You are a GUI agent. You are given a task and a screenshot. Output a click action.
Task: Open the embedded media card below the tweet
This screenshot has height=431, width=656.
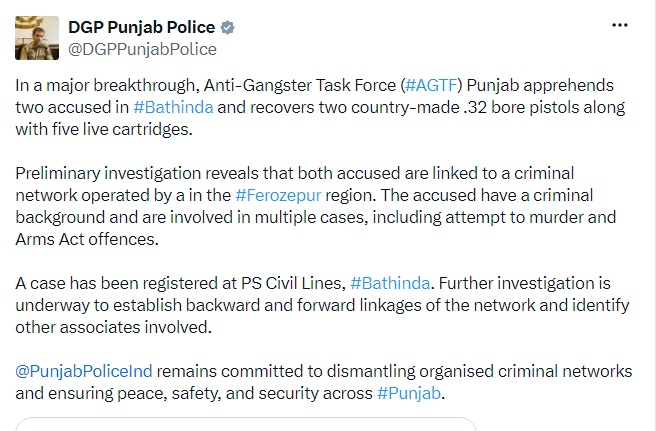(246, 424)
